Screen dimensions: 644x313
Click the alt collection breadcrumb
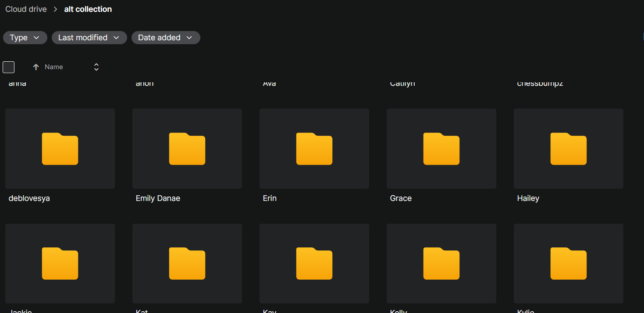pos(88,9)
